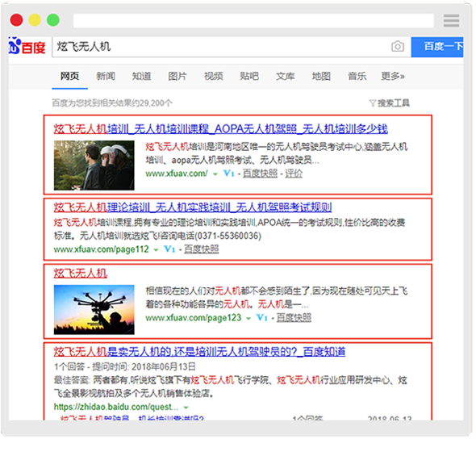Click the 百度一下 search button
476x460 pixels.
pyautogui.click(x=437, y=47)
